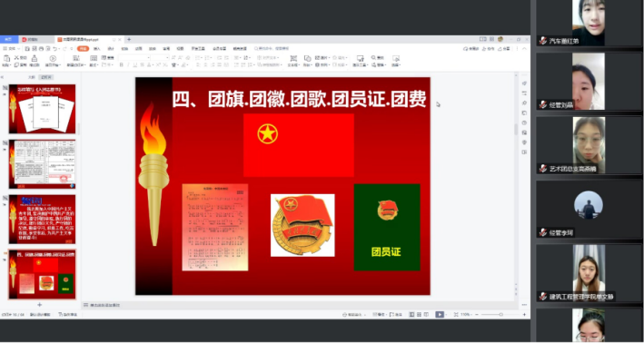Collapse the ribbon with the top-right chevron

pos(524,48)
